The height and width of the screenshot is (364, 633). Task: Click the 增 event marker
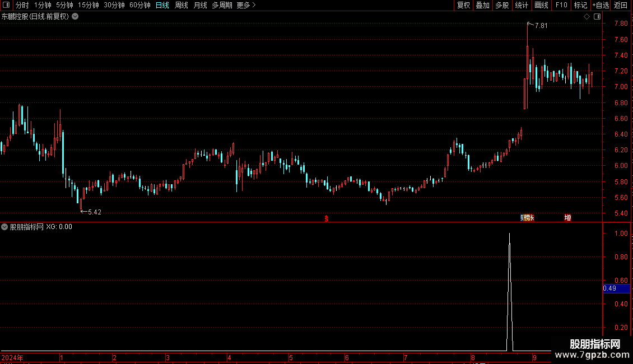(567, 218)
